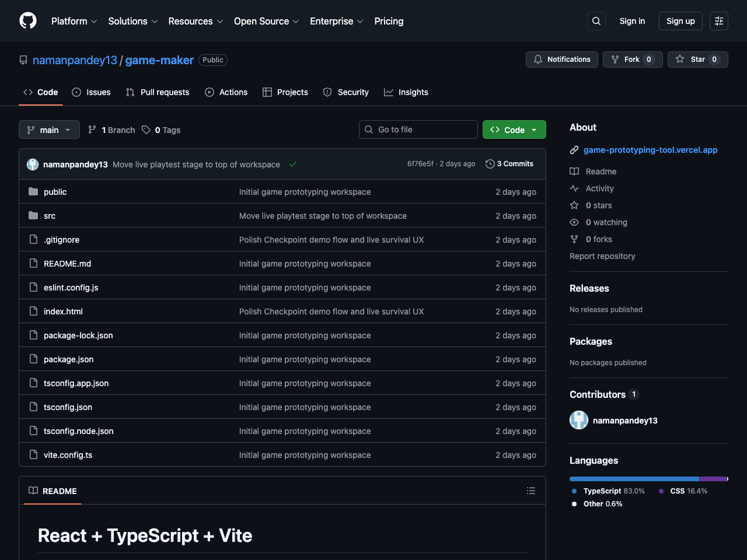Switch to the Issues tab
Image resolution: width=747 pixels, height=560 pixels.
point(91,92)
